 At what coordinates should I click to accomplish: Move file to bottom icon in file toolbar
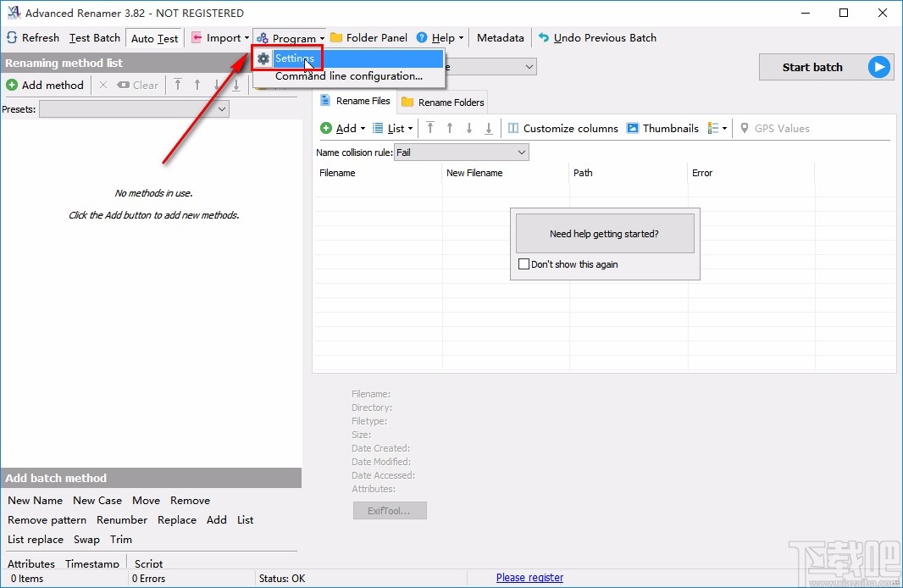coord(489,129)
